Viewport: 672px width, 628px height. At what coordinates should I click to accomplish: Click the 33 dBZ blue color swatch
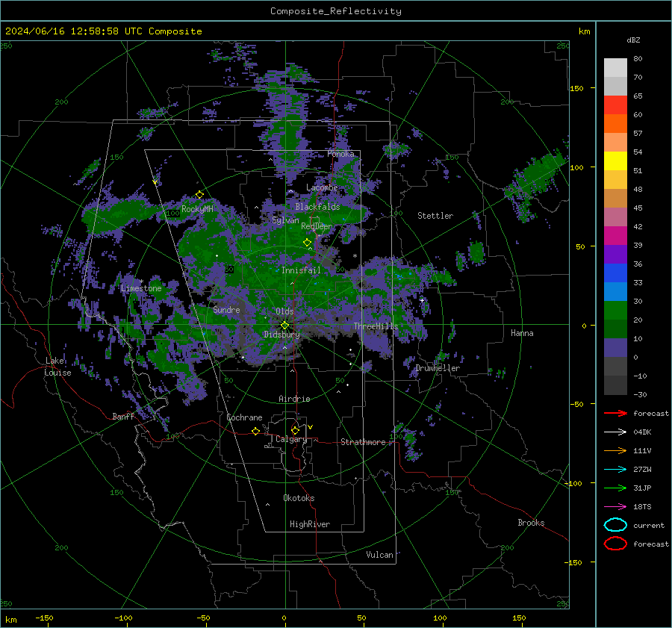pos(615,291)
